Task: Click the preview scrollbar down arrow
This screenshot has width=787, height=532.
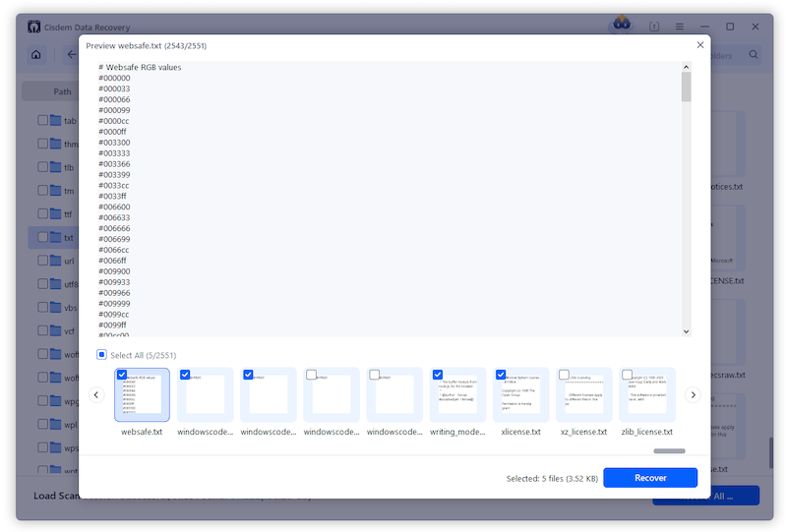Action: click(686, 331)
